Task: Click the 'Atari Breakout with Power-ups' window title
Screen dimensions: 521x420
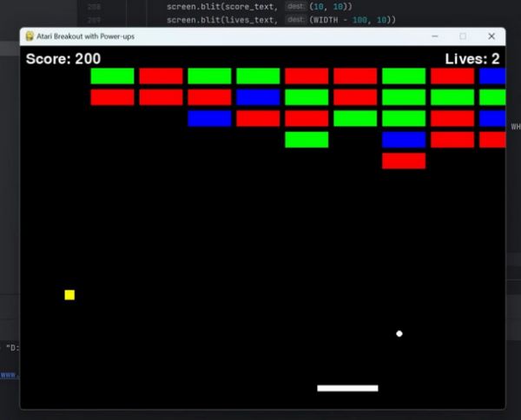Action: (85, 36)
